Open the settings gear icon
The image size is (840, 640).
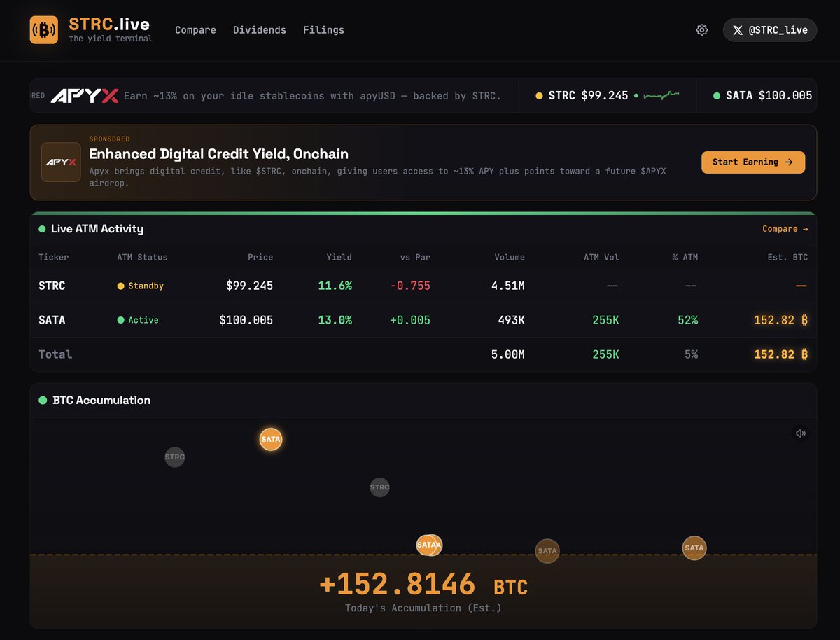(x=702, y=30)
